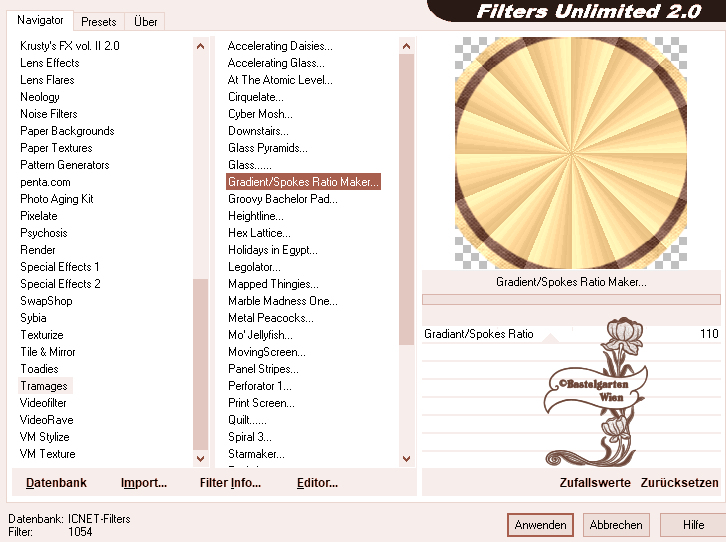Cancel with the Abbrechen button
This screenshot has width=726, height=542.
616,525
